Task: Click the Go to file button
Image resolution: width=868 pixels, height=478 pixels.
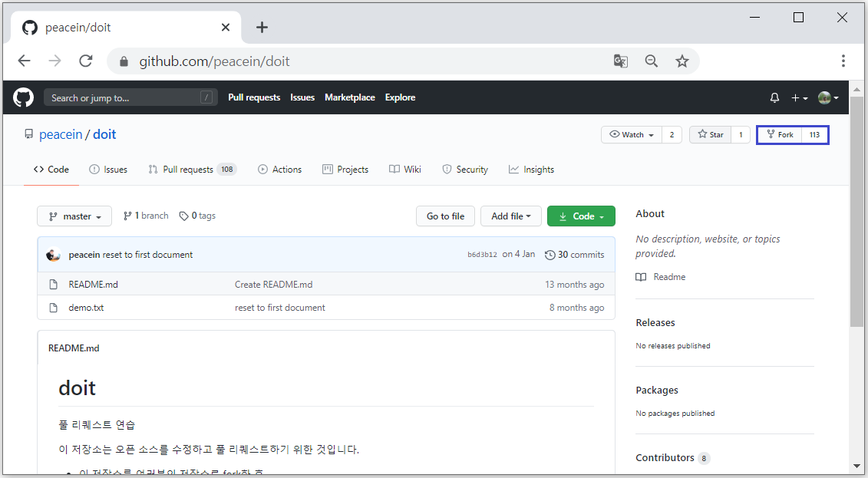Action: point(446,216)
